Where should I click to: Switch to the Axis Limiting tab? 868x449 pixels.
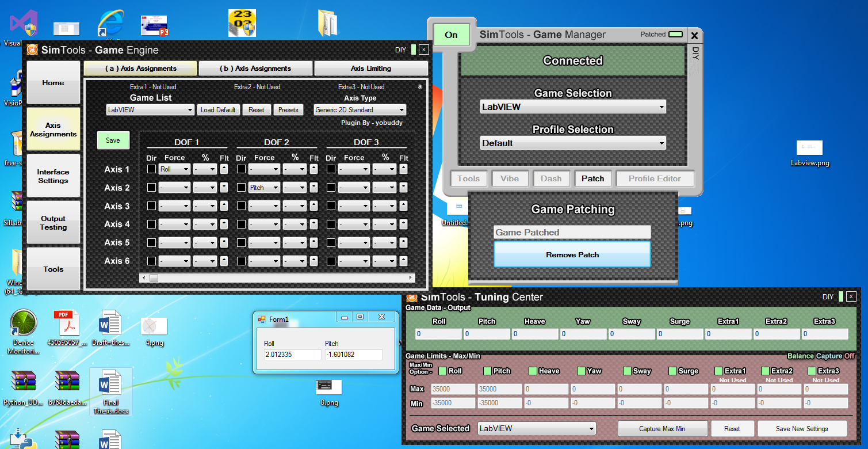[x=370, y=69]
